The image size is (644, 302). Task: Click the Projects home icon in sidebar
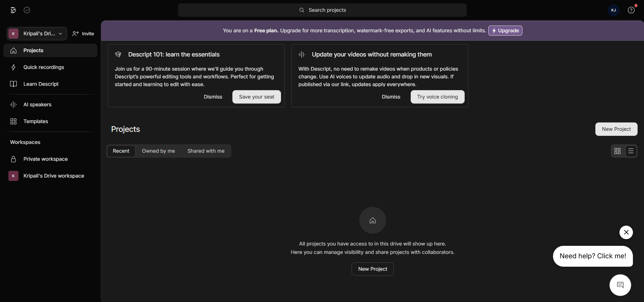[13, 50]
